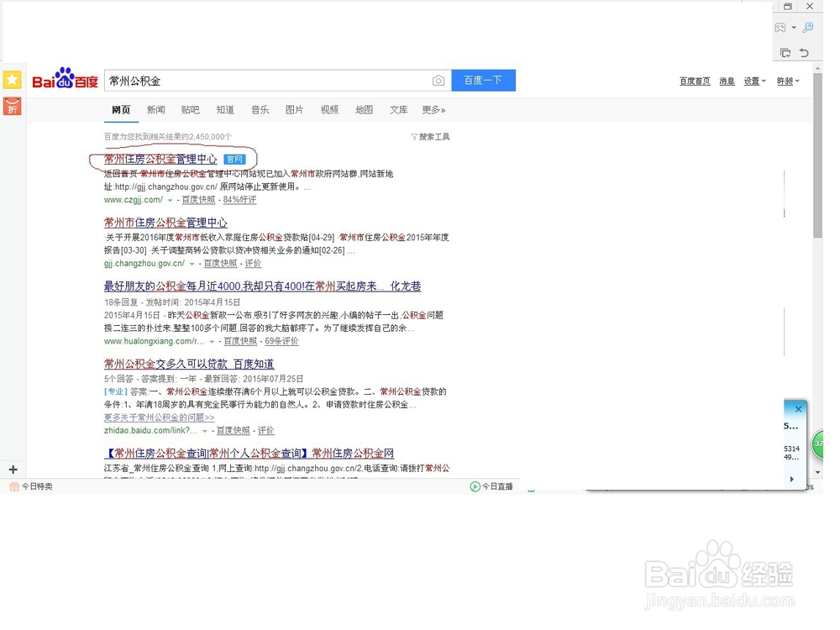Switch to the 文库 tab
The width and height of the screenshot is (840, 630).
pyautogui.click(x=398, y=110)
